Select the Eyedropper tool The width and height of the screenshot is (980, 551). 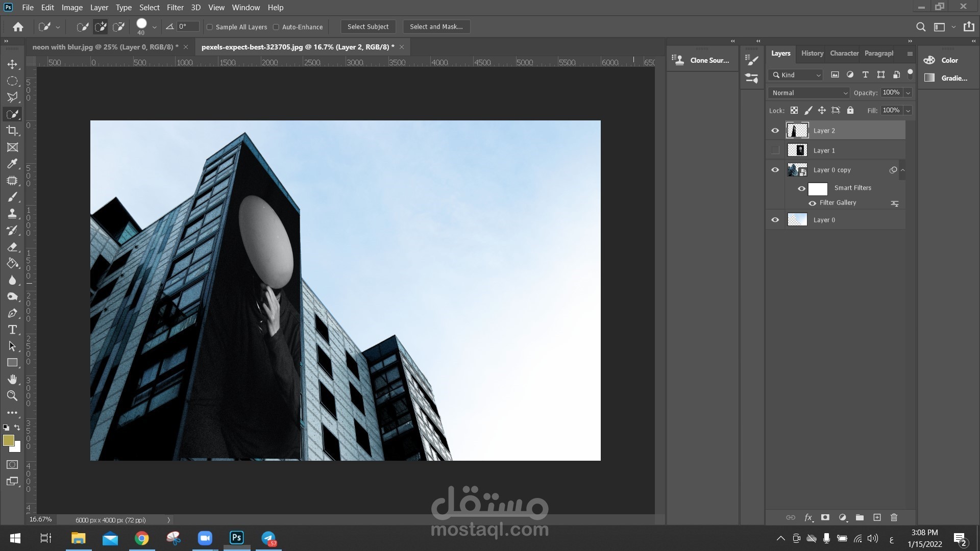pyautogui.click(x=12, y=164)
